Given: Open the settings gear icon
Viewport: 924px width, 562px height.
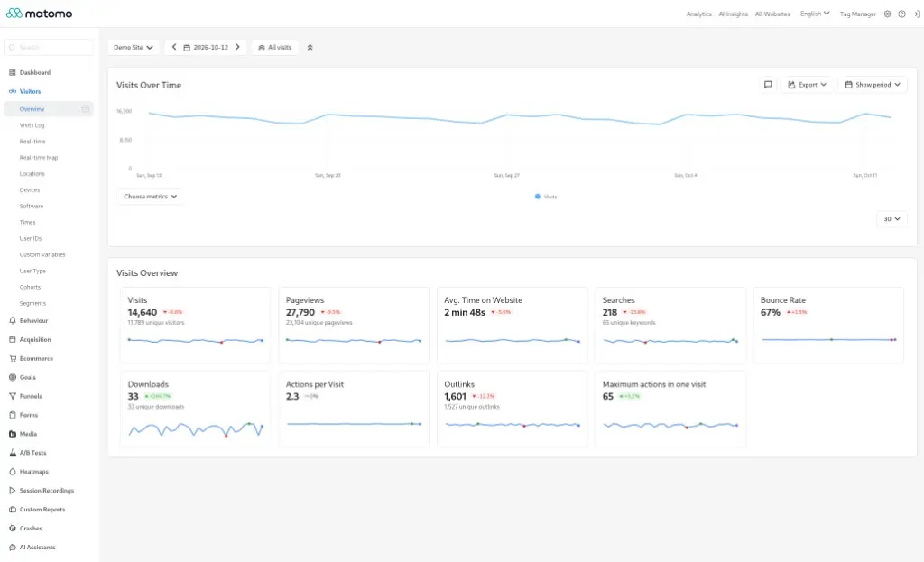Looking at the screenshot, I should [887, 14].
